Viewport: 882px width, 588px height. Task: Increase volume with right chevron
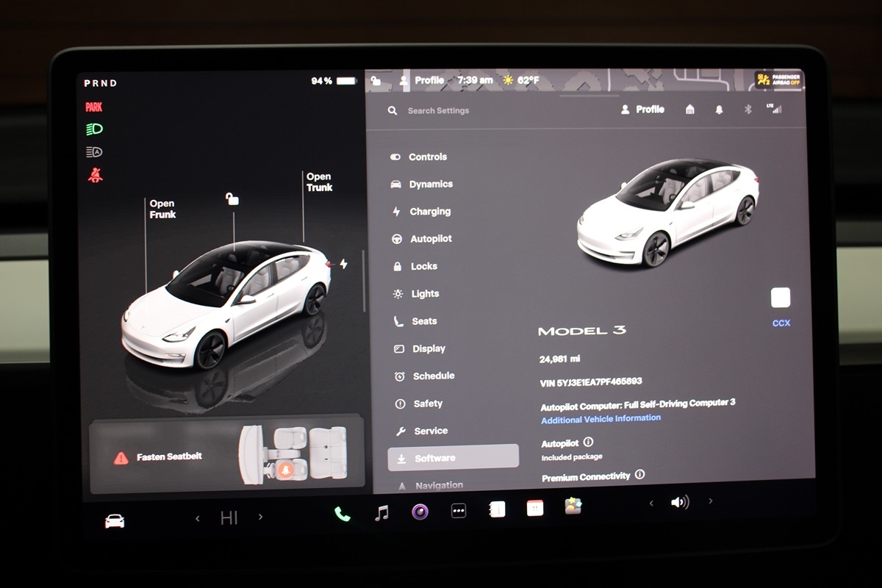(710, 501)
